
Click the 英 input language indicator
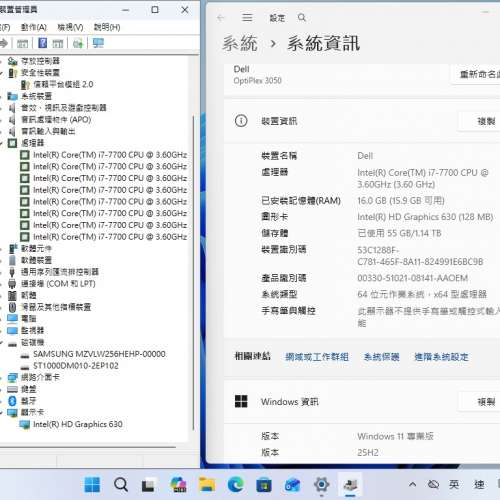(454, 484)
